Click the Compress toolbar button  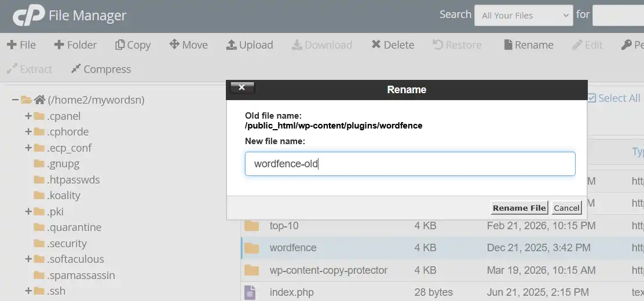(101, 69)
